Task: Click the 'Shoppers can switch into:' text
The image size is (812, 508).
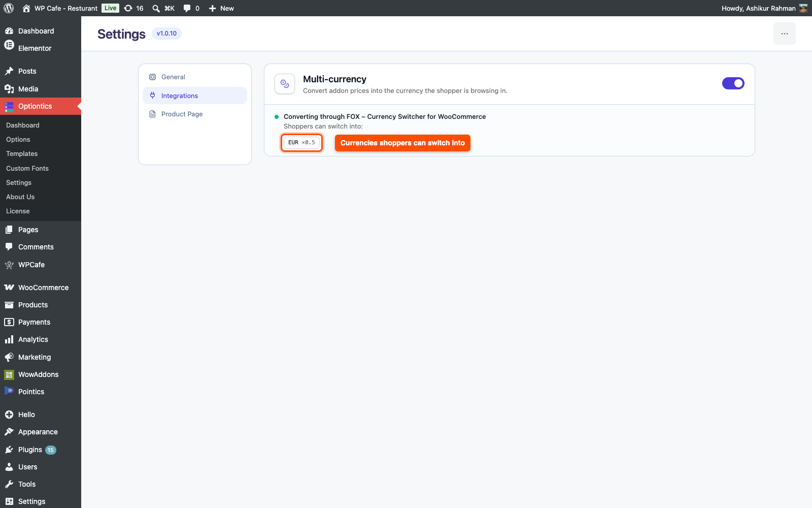Action: click(323, 126)
